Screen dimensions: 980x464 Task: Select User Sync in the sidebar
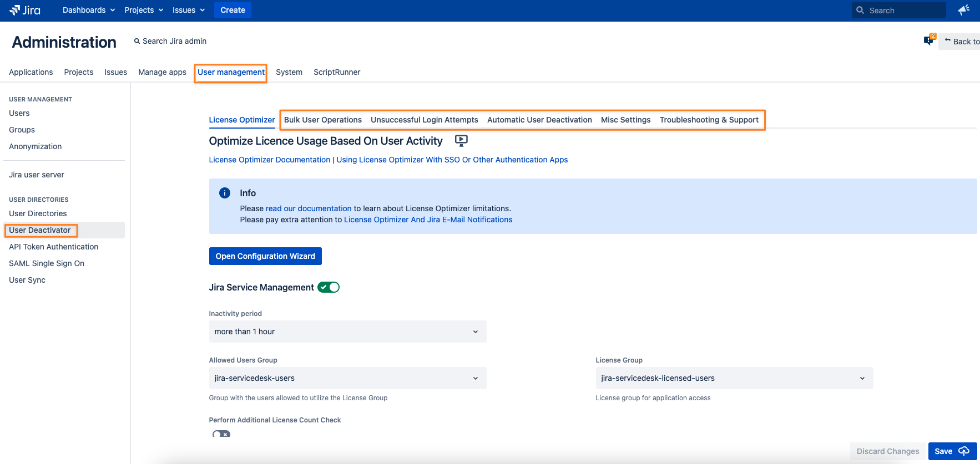click(x=27, y=280)
